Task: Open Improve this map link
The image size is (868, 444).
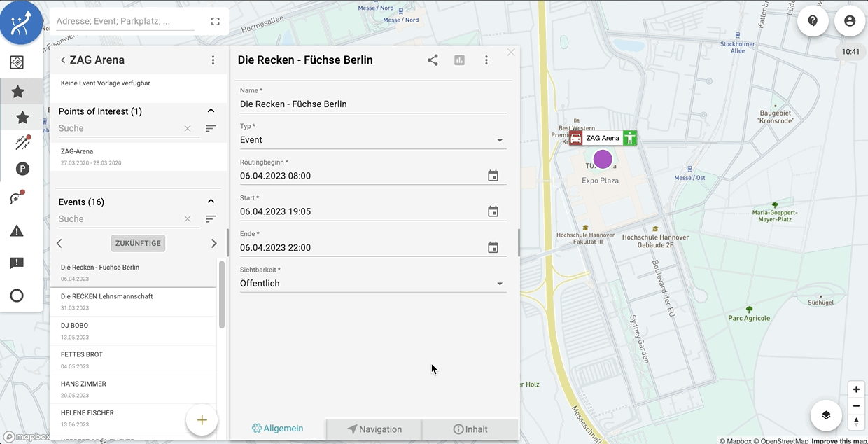Action: [839, 440]
